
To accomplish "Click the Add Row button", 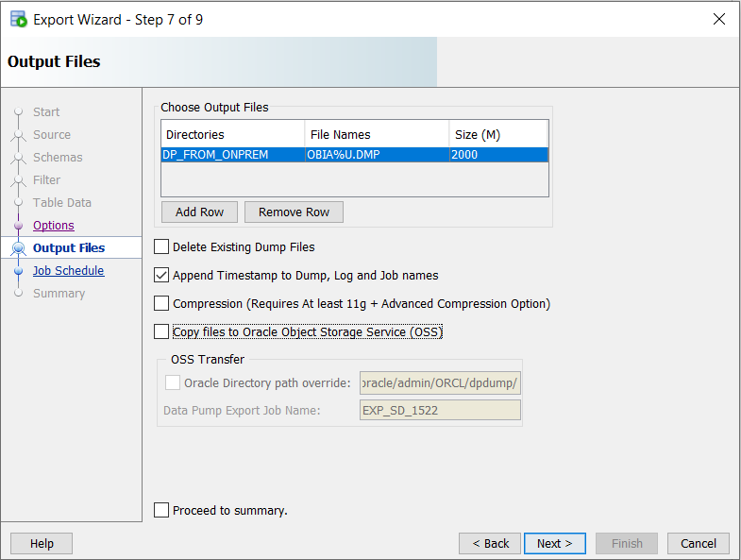I will pyautogui.click(x=199, y=212).
